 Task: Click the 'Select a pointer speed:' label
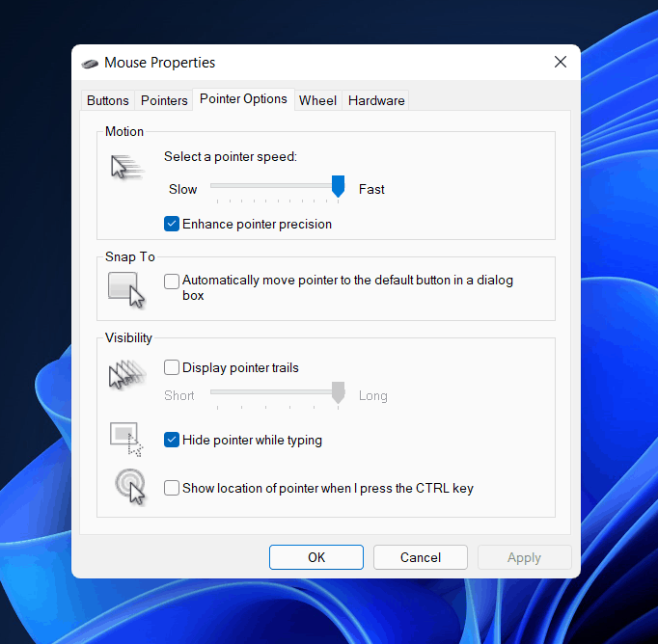pyautogui.click(x=231, y=156)
